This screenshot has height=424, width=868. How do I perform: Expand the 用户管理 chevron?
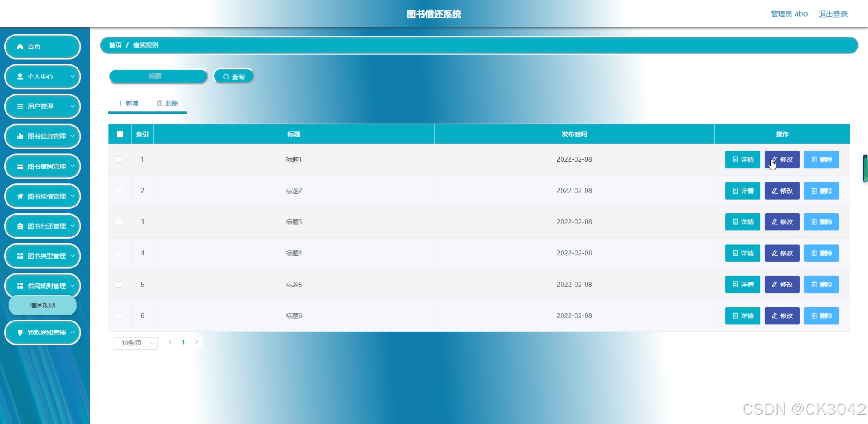[72, 106]
